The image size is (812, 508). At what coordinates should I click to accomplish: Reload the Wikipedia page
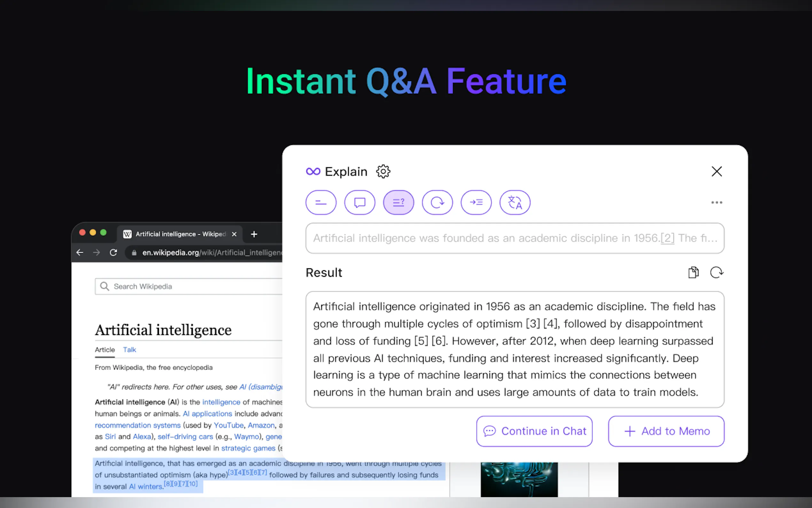click(113, 253)
